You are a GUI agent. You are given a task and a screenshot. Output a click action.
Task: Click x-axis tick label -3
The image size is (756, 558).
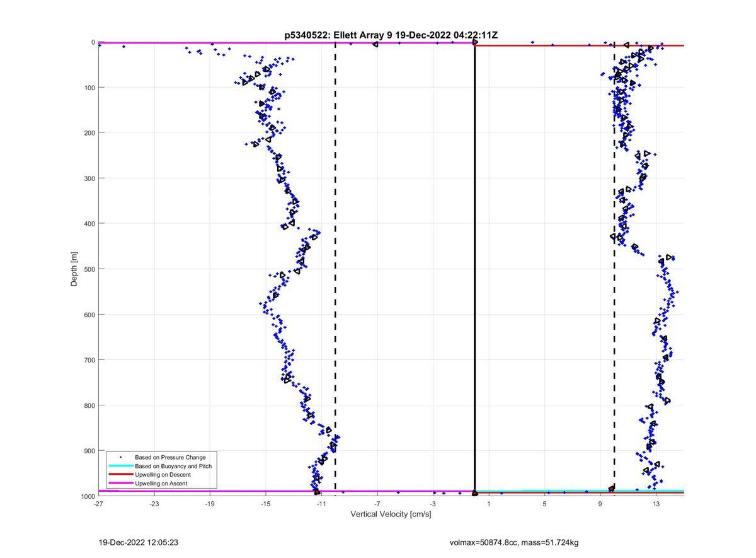(x=433, y=504)
